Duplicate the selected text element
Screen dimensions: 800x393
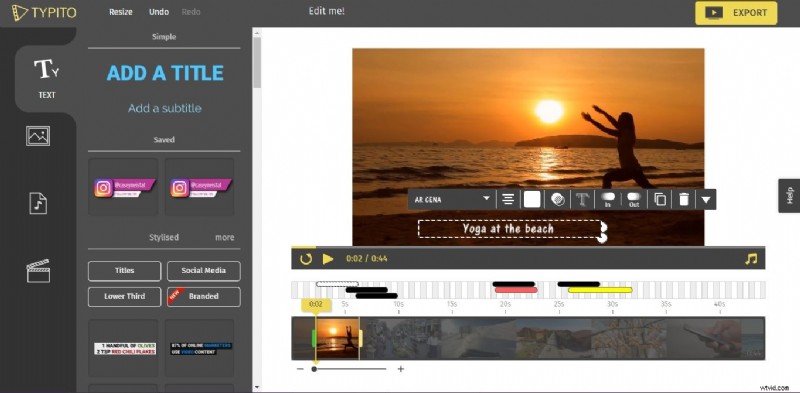(660, 199)
